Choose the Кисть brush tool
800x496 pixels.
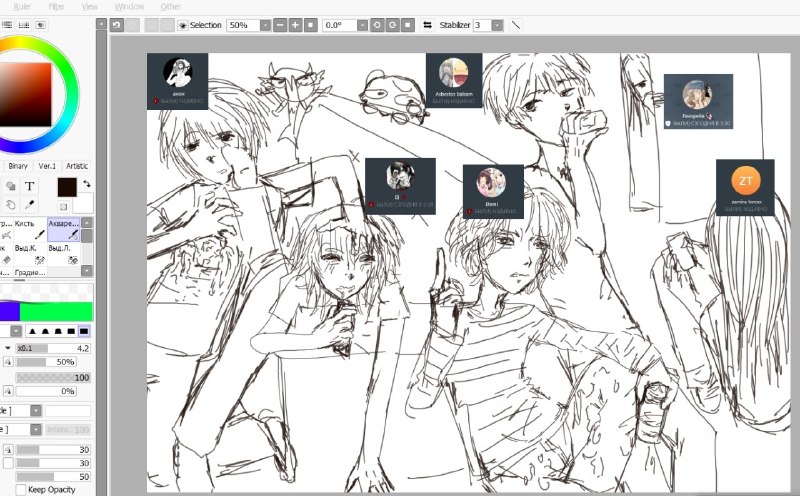pyautogui.click(x=30, y=229)
